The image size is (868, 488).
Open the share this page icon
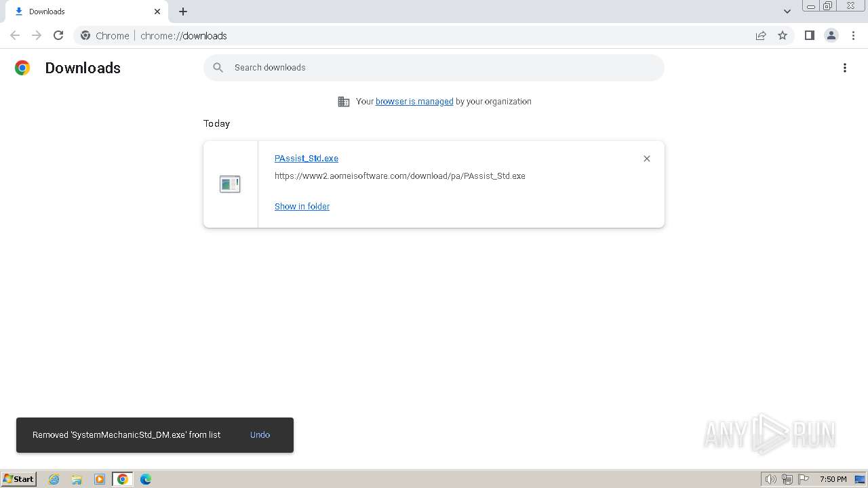pyautogui.click(x=761, y=35)
